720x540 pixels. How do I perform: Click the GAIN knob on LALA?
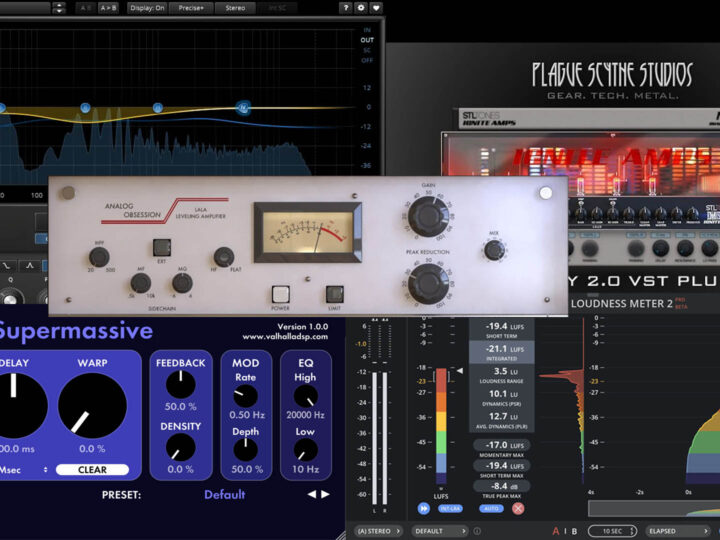point(428,216)
